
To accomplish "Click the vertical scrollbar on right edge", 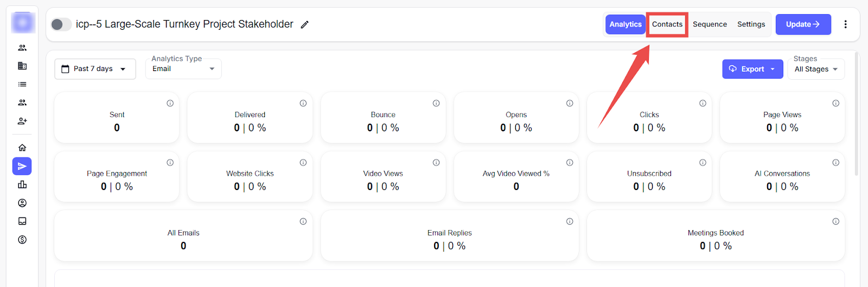I will [x=857, y=114].
